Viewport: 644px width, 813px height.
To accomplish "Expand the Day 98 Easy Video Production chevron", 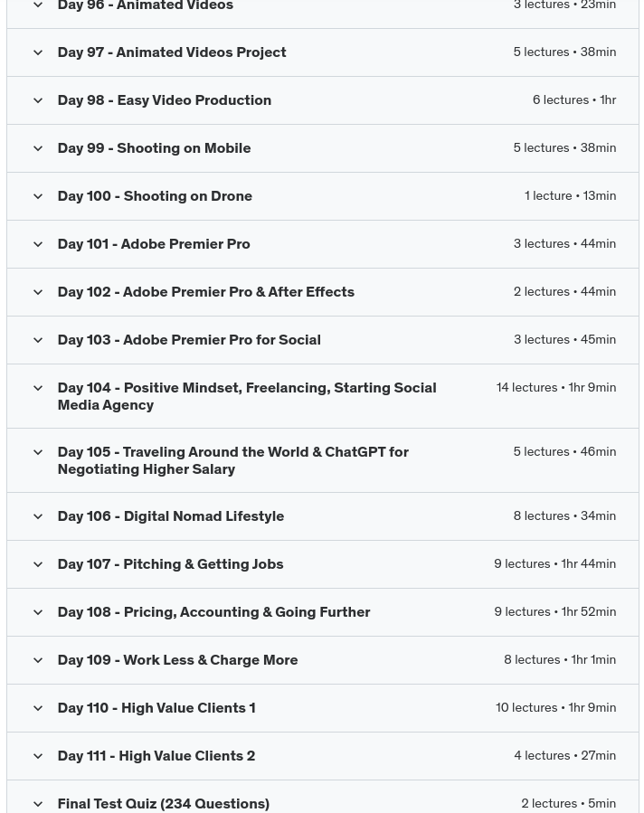I will click(x=38, y=100).
